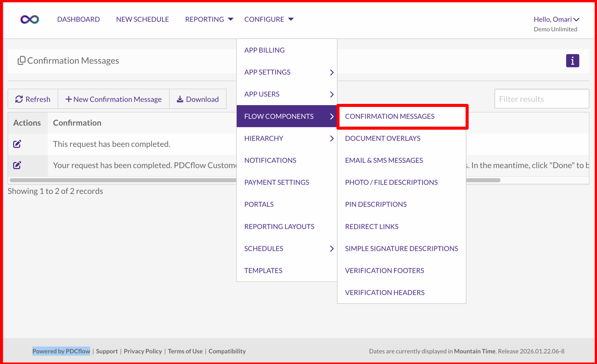Viewport: 597px width, 364px height.
Task: Open Document Overlays submenu entry
Action: click(402, 138)
